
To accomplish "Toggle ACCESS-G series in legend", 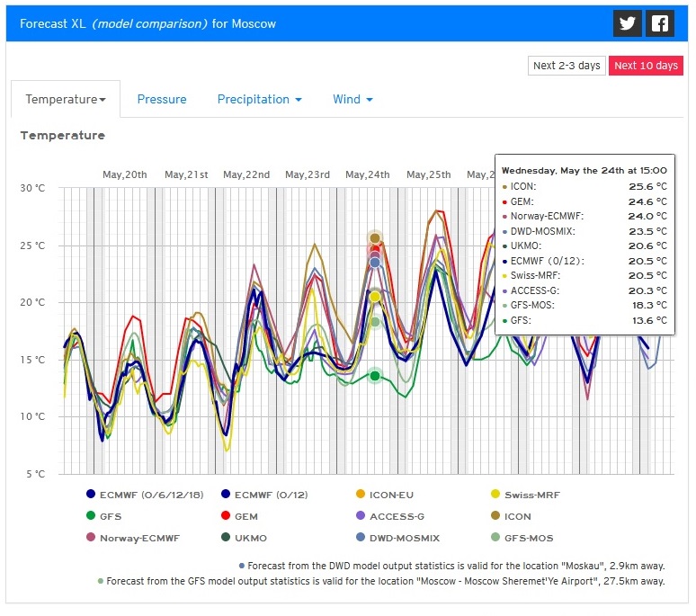I will [390, 516].
